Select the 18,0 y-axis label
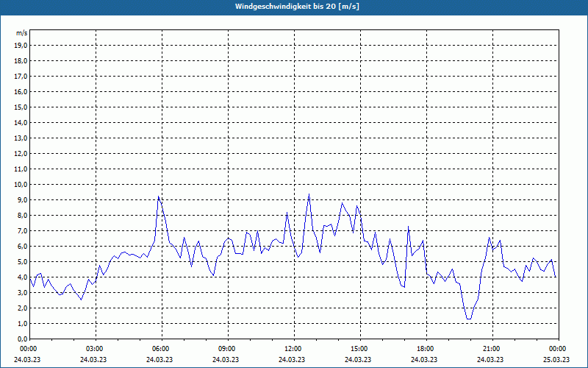Image resolution: width=588 pixels, height=368 pixels. [21, 61]
